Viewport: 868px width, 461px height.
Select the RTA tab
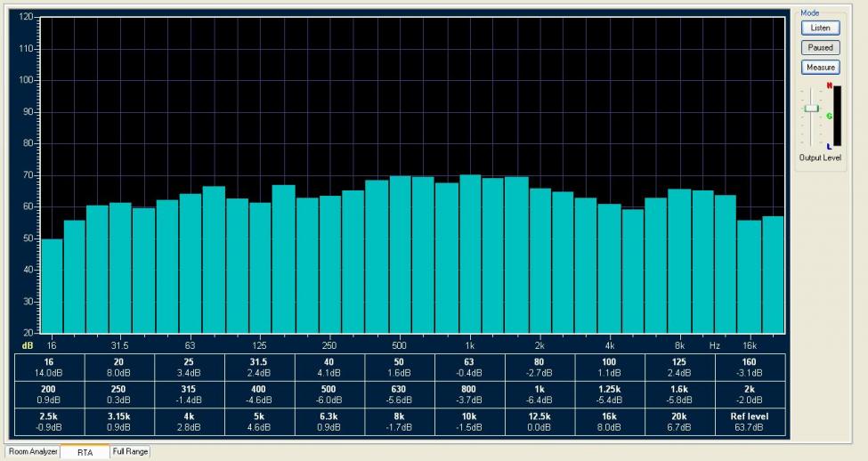[85, 452]
